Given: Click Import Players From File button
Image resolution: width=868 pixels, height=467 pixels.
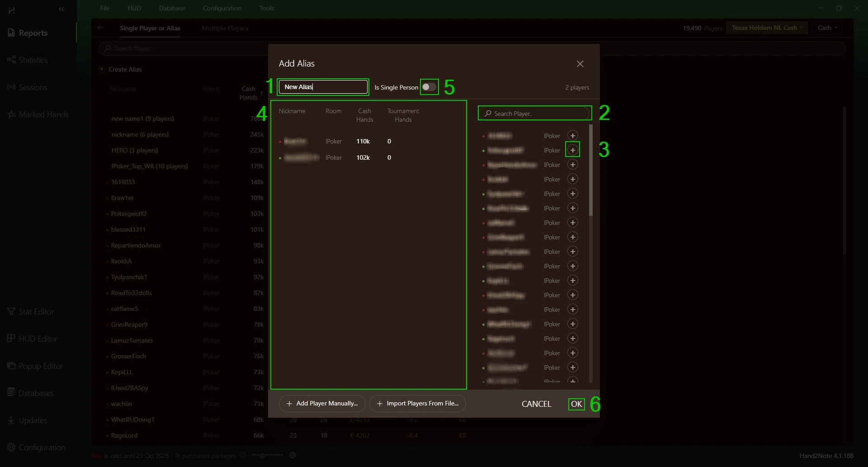Looking at the screenshot, I should pos(417,404).
